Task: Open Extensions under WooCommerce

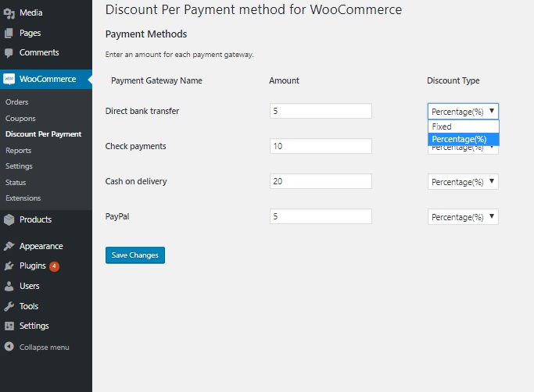Action: tap(23, 198)
